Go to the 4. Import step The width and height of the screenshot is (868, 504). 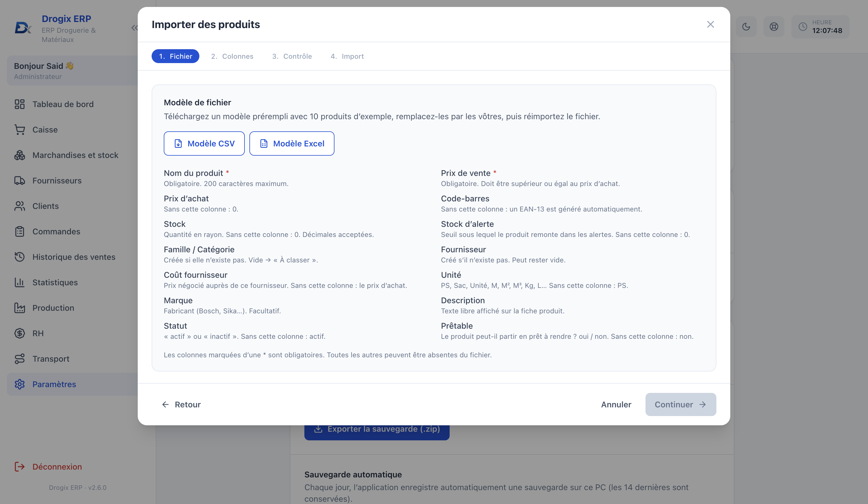347,56
